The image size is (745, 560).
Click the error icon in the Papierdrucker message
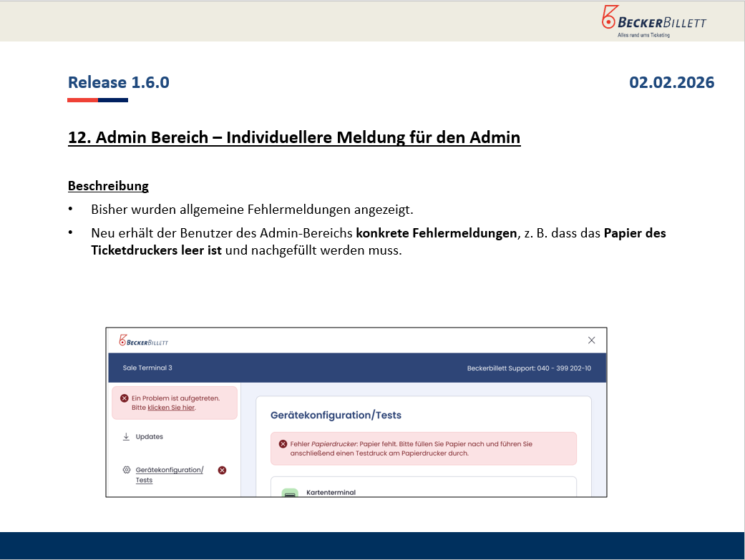[x=283, y=444]
